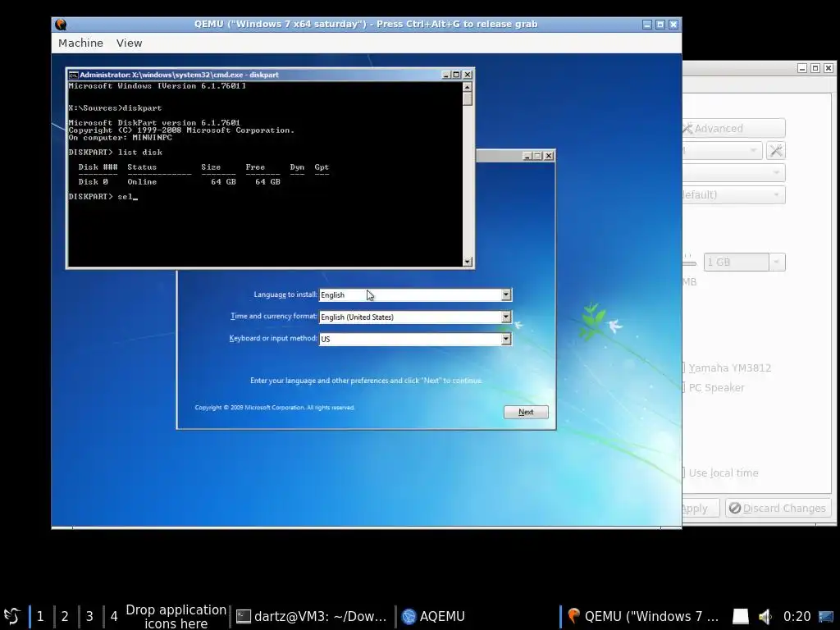The image size is (840, 630).
Task: Switch to workspace 1
Action: point(40,616)
